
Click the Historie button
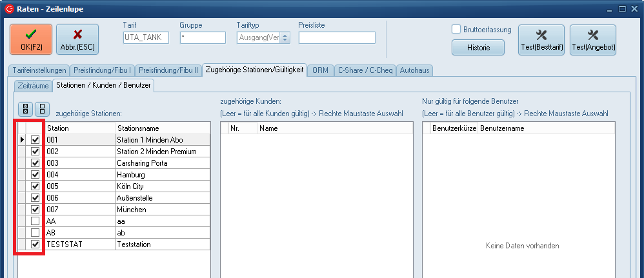click(x=478, y=48)
